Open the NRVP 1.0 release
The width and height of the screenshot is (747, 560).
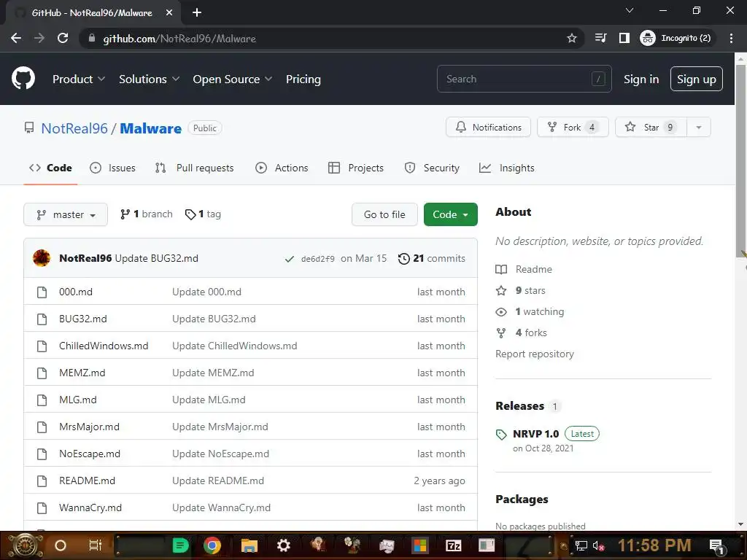(536, 435)
